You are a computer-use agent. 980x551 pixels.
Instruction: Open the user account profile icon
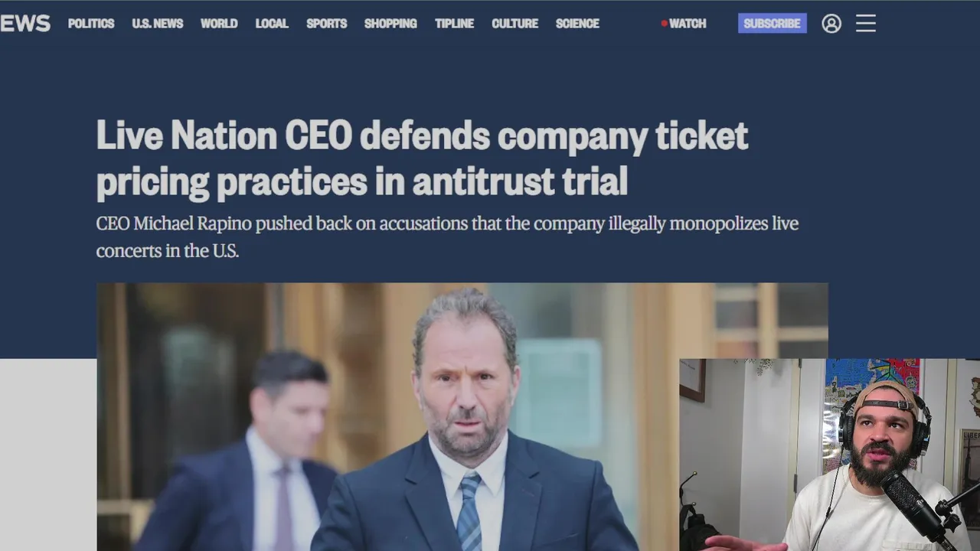[x=831, y=24]
